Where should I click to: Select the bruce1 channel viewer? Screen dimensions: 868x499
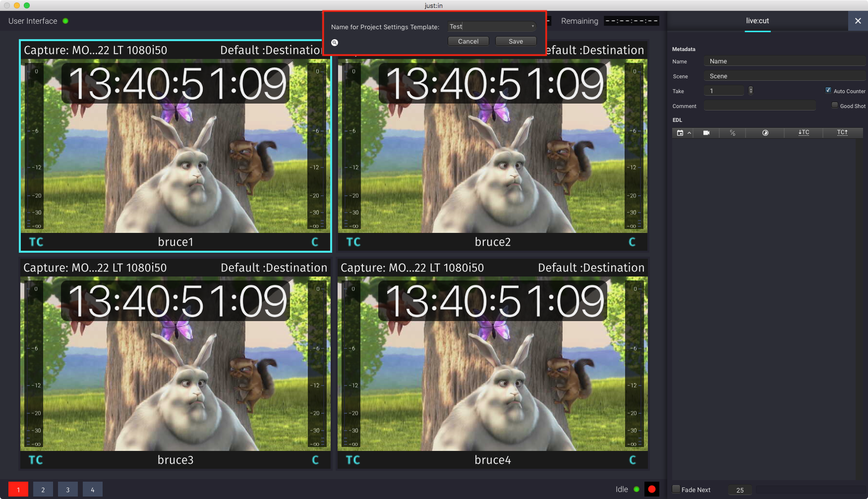click(x=175, y=146)
